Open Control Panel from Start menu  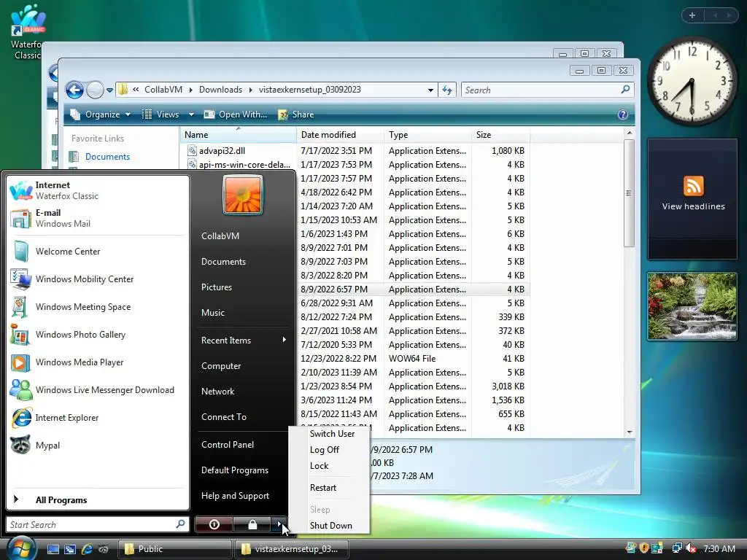[243, 445]
